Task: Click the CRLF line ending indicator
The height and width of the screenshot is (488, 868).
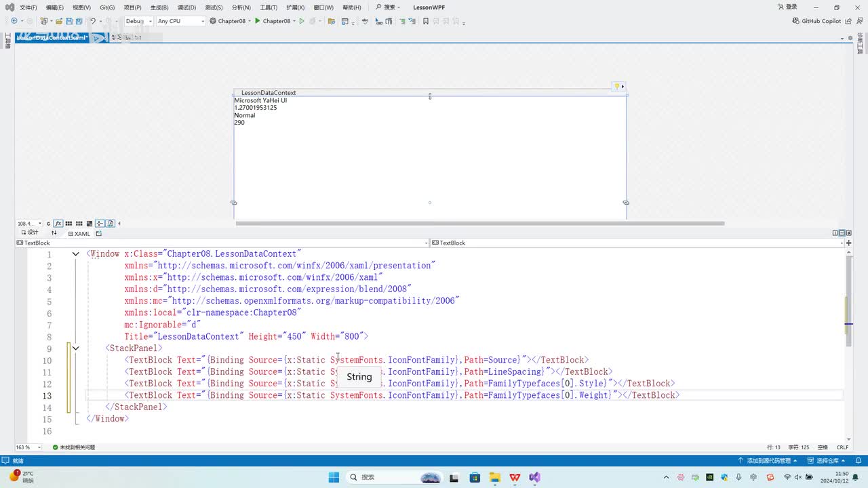Action: coord(842,447)
